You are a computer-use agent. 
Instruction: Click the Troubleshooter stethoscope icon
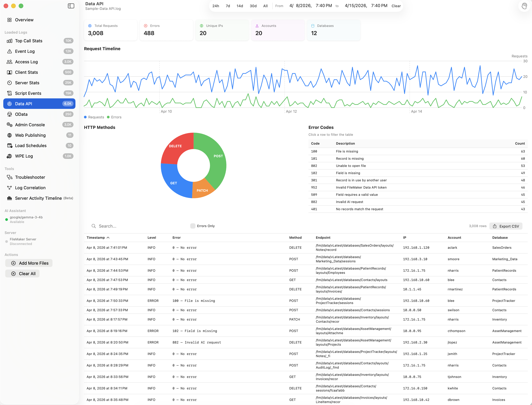[9, 177]
